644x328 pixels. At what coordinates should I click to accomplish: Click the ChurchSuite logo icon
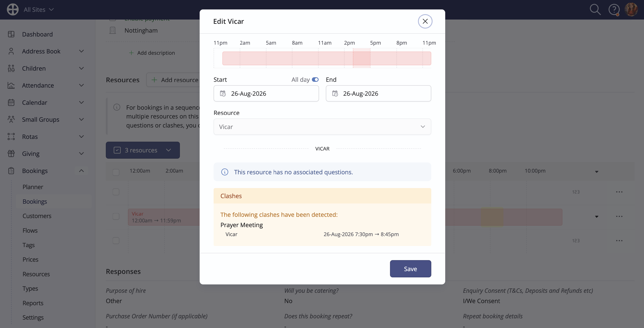12,9
